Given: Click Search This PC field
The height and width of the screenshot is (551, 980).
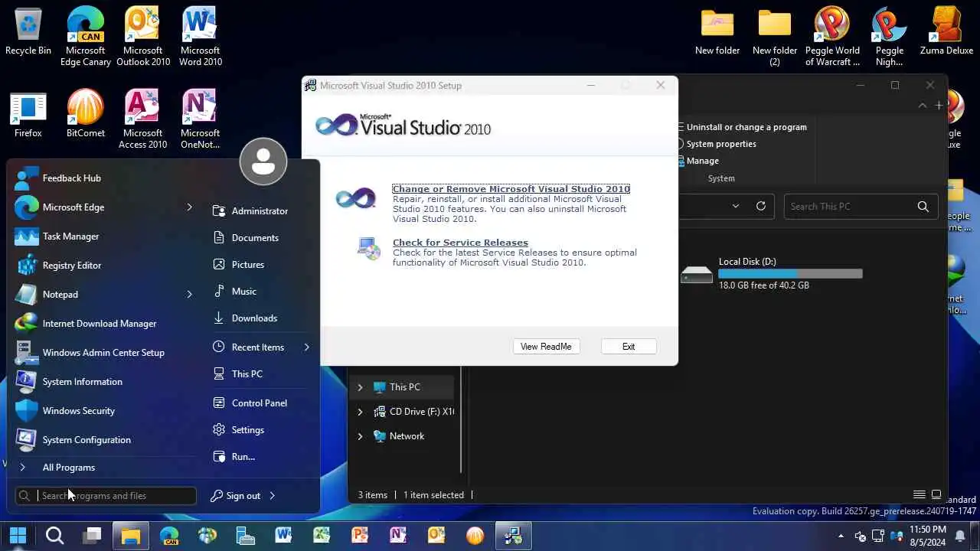Looking at the screenshot, I should click(861, 207).
